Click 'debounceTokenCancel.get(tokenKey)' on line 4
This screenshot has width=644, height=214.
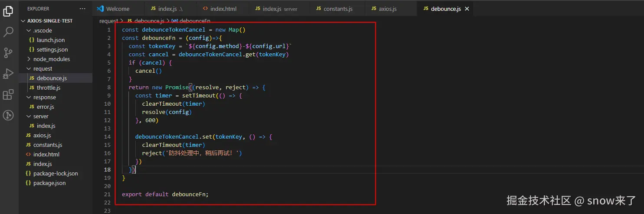tap(233, 55)
